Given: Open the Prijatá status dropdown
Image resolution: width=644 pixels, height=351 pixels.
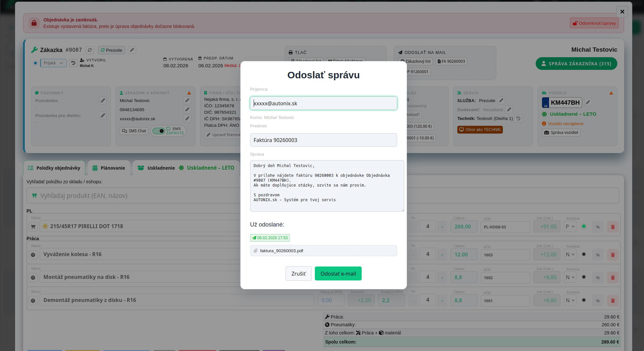Looking at the screenshot, I should point(53,63).
